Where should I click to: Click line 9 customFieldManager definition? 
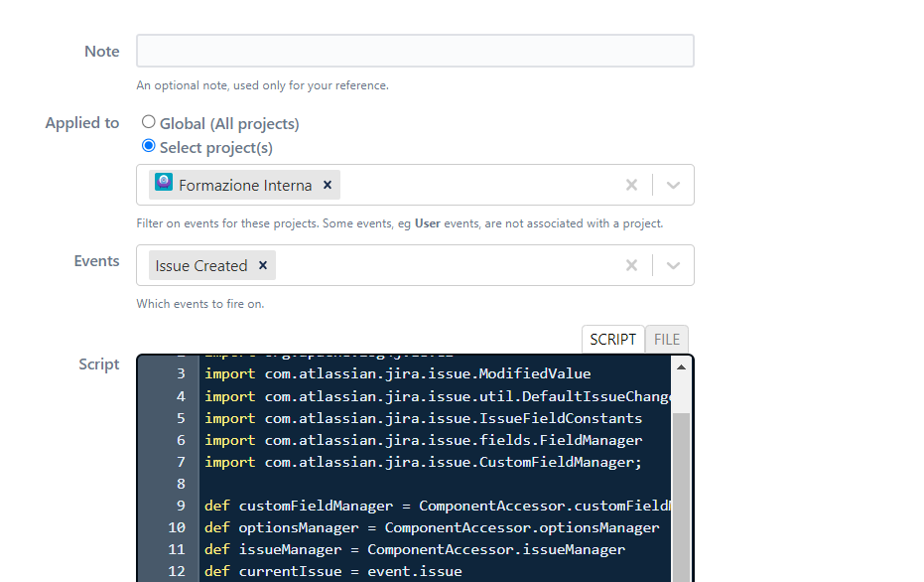(438, 506)
